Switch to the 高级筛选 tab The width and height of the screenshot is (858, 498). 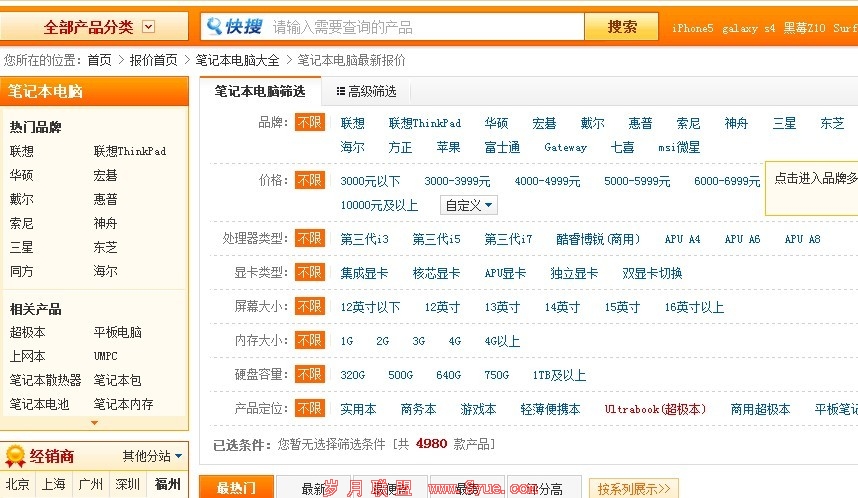[x=366, y=91]
